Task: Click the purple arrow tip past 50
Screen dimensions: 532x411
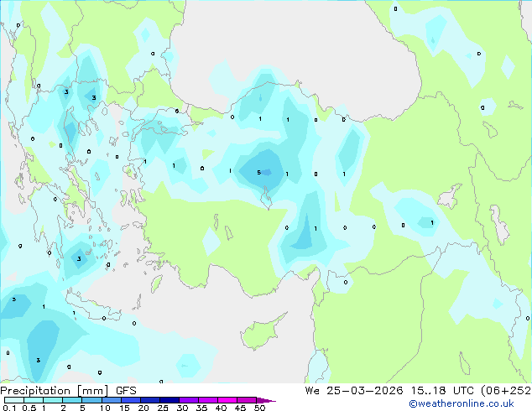Action: click(x=266, y=400)
